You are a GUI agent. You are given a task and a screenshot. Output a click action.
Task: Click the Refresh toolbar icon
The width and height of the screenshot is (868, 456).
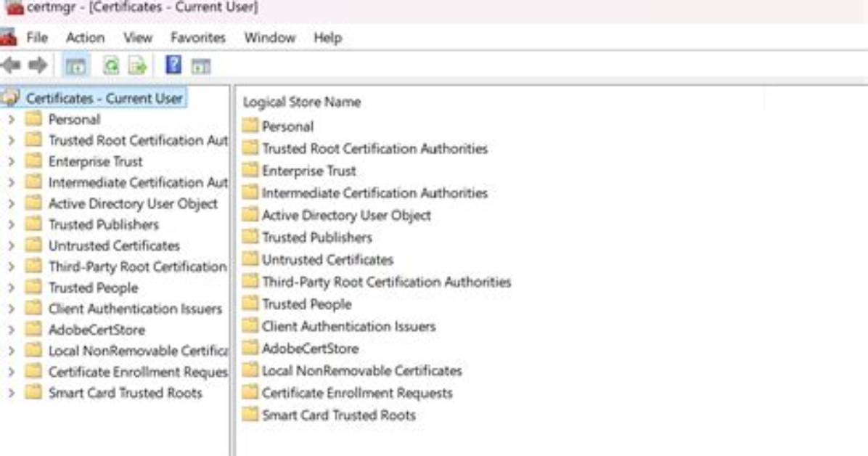[x=111, y=66]
